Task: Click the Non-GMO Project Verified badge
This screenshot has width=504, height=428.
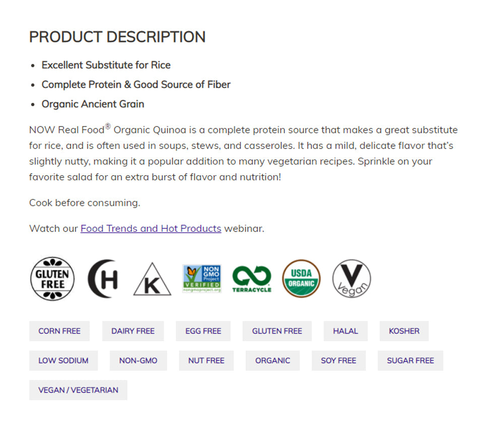Action: click(202, 279)
